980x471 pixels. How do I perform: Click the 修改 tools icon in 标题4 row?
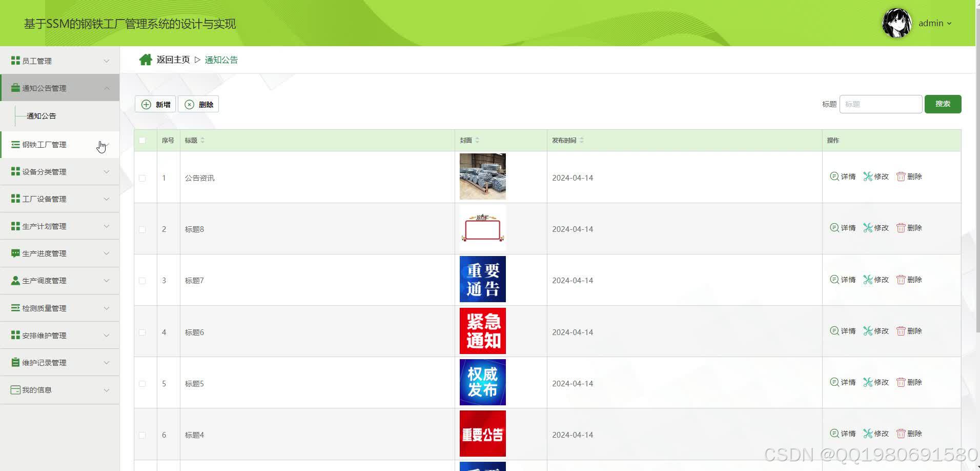(868, 434)
